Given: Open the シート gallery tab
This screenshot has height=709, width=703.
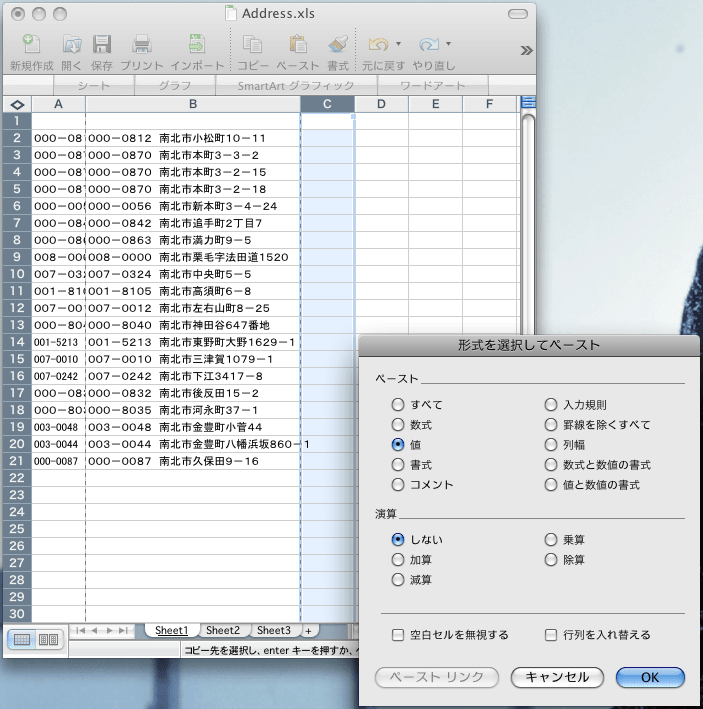Looking at the screenshot, I should tap(94, 85).
